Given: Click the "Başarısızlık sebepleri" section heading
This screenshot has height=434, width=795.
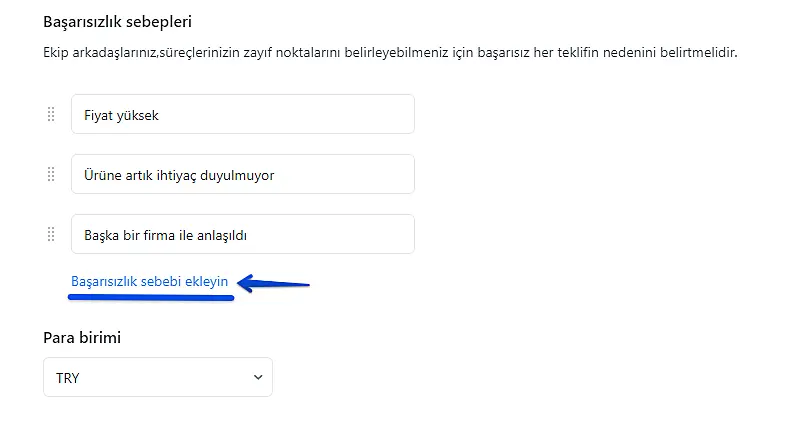Looking at the screenshot, I should [x=117, y=21].
